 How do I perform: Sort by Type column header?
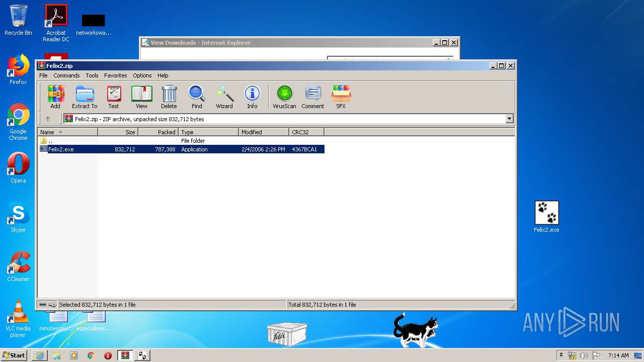point(209,132)
